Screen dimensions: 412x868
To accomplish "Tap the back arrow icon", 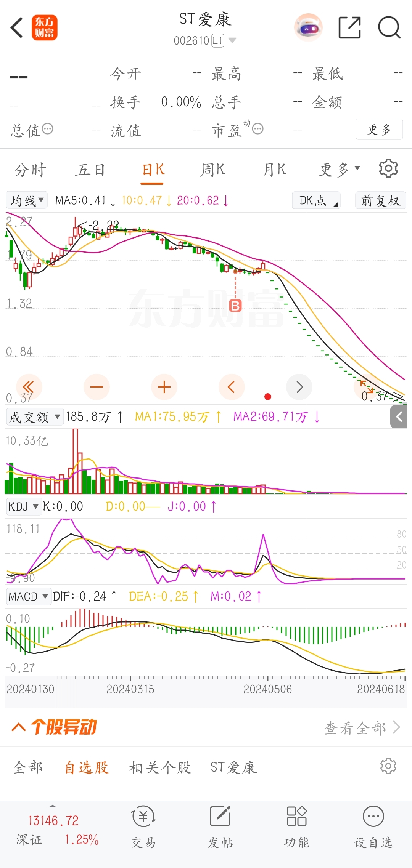I will tap(17, 27).
